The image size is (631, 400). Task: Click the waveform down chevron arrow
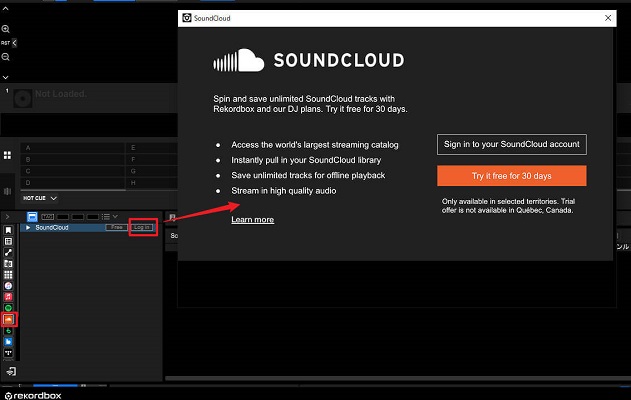click(6, 77)
